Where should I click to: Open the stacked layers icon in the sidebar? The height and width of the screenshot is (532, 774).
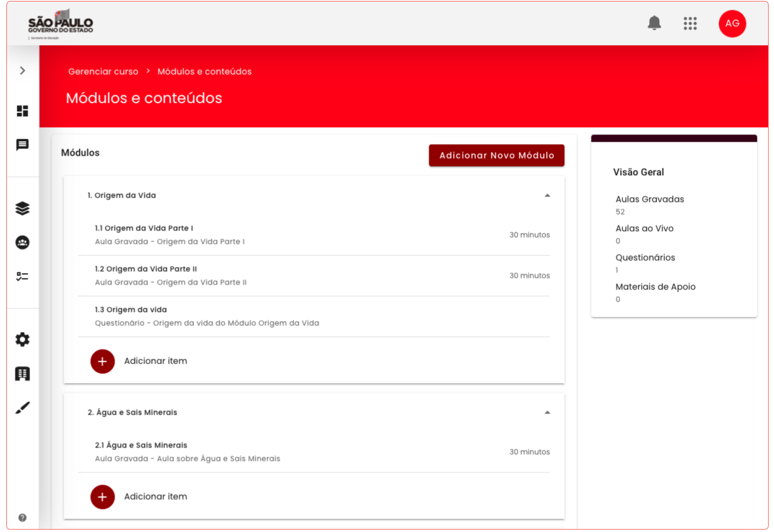pos(22,209)
